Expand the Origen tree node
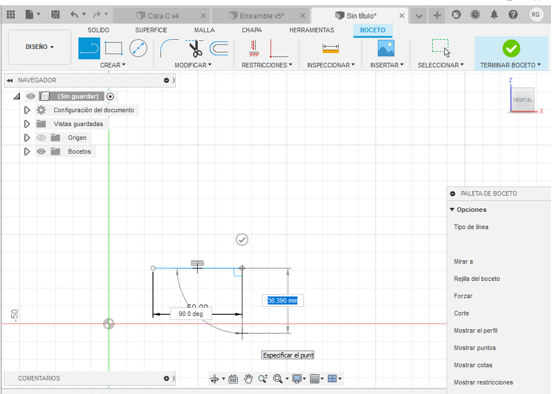This screenshot has height=394, width=554. (27, 138)
